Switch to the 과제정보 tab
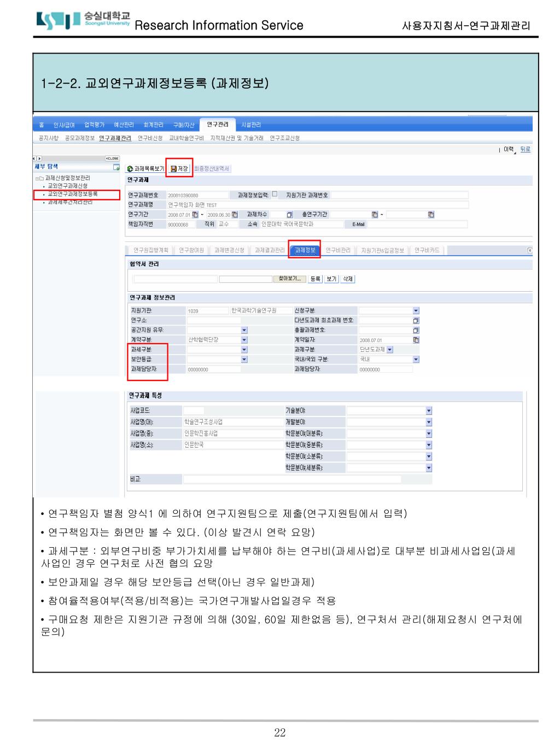The width and height of the screenshot is (560, 747). point(305,250)
